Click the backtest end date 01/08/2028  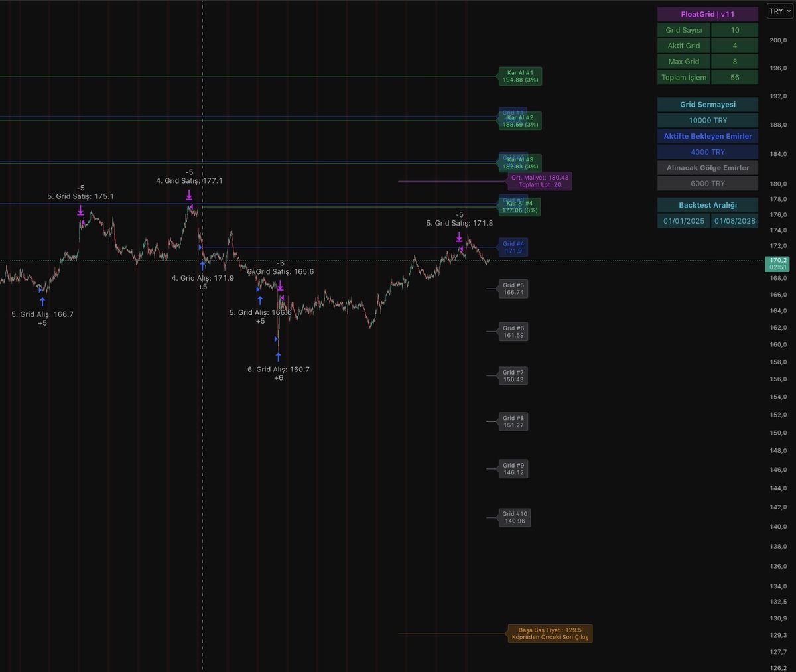(735, 221)
